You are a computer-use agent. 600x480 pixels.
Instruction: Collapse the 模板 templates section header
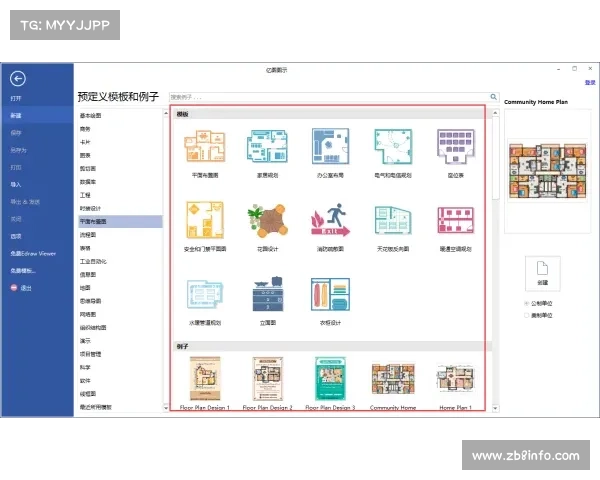pyautogui.click(x=183, y=115)
